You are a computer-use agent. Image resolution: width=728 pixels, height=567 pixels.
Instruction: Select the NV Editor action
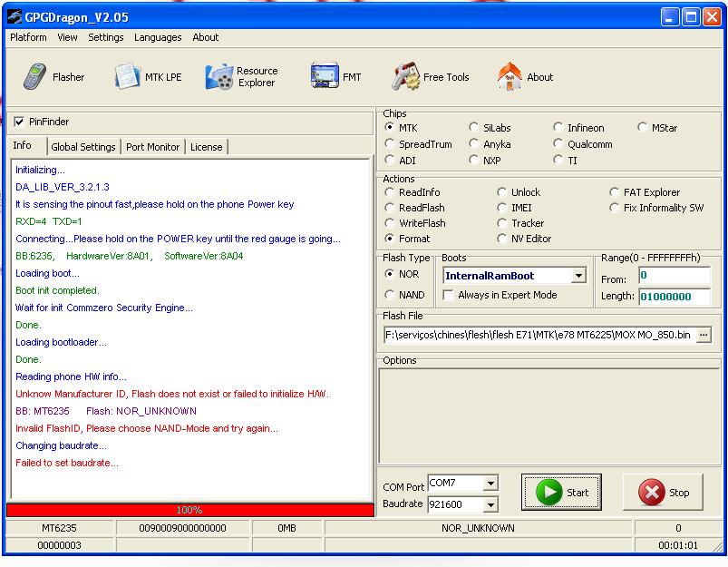coord(502,239)
